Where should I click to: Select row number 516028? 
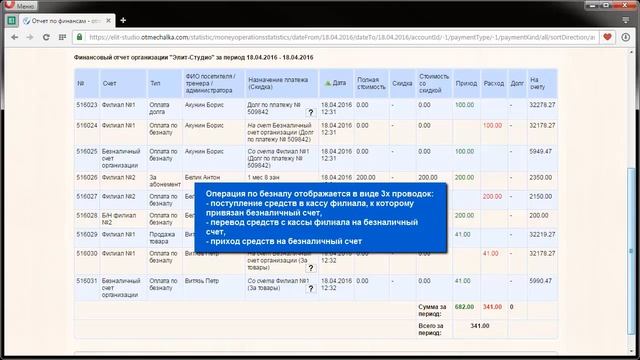(87, 216)
